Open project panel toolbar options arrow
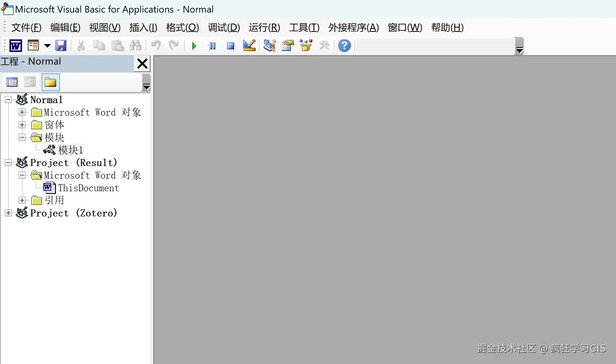Screen dimensions: 616x364 click(147, 83)
